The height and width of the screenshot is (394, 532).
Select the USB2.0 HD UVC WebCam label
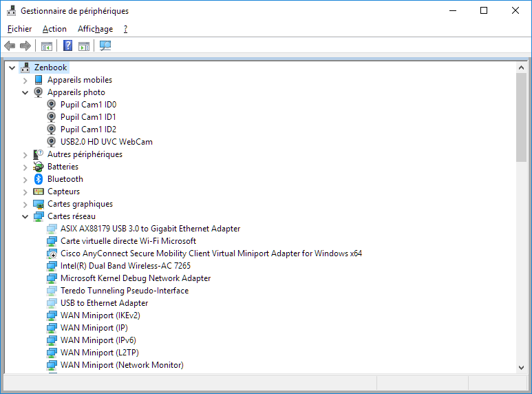[x=107, y=142]
